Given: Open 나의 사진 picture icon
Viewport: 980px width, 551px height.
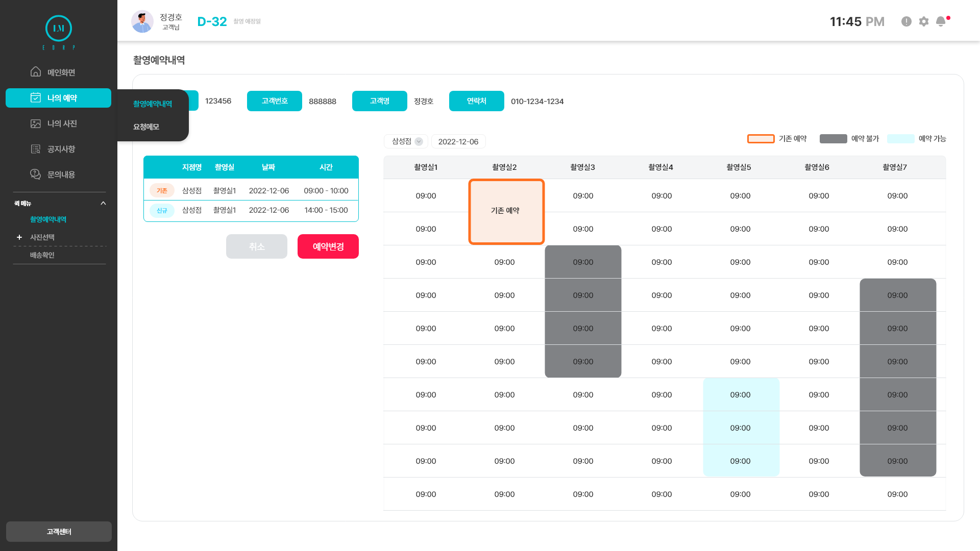Looking at the screenshot, I should pos(36,123).
